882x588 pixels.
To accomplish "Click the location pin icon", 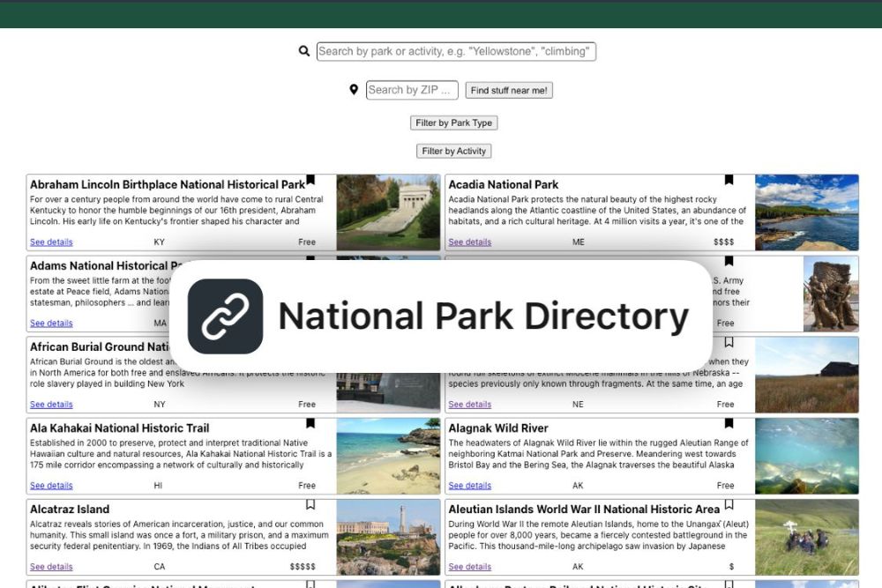I will point(354,89).
